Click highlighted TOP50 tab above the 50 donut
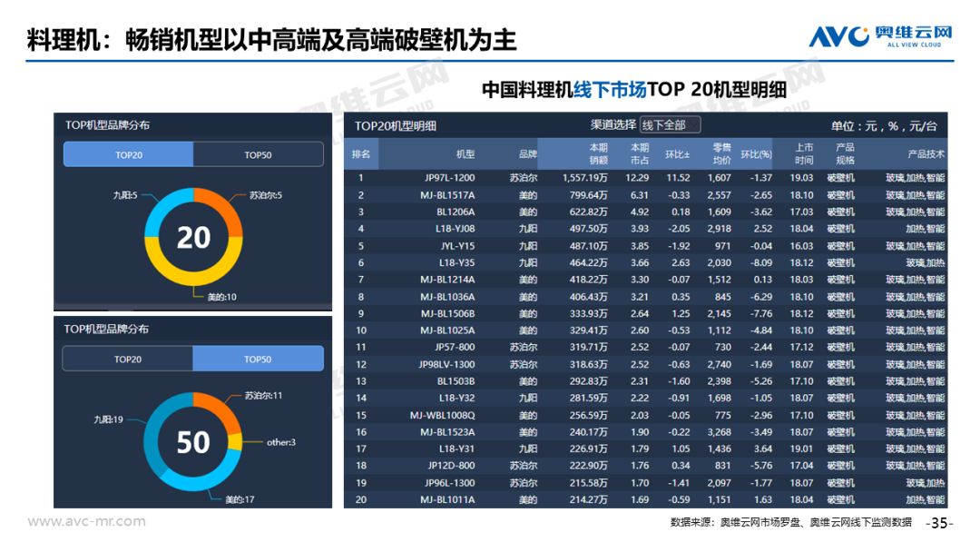Screen dimensions: 980x552 pyautogui.click(x=258, y=360)
